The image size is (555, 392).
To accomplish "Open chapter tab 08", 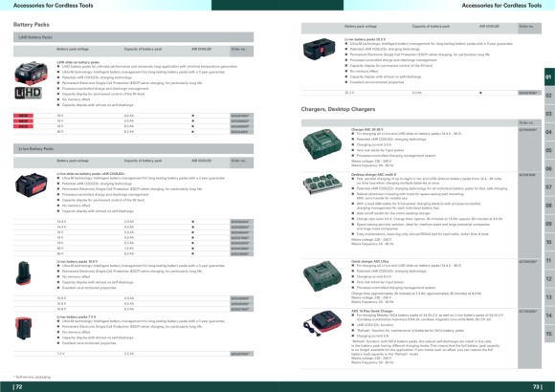I will pos(549,206).
